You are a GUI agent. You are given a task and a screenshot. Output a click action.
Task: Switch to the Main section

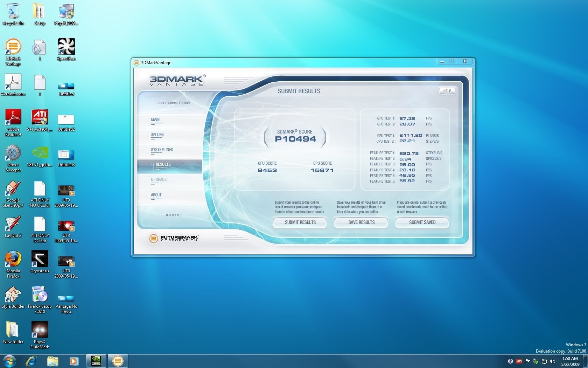click(155, 120)
